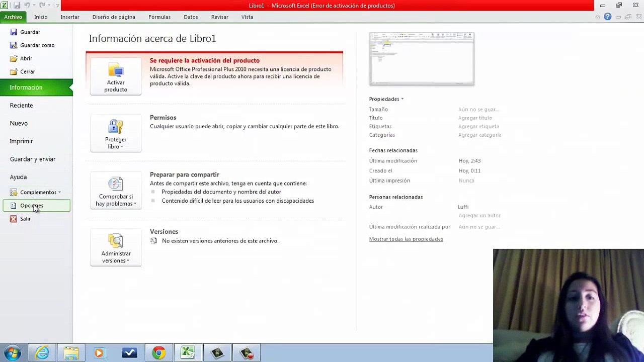Click the Agregar título field
This screenshot has width=644, height=362.
click(475, 118)
